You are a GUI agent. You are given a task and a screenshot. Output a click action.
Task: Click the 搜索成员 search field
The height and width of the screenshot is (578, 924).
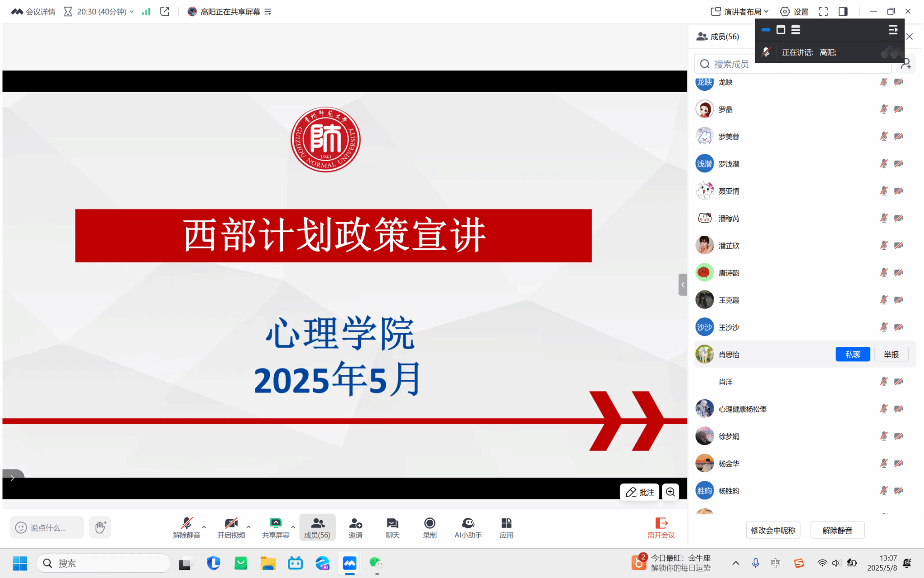point(731,65)
